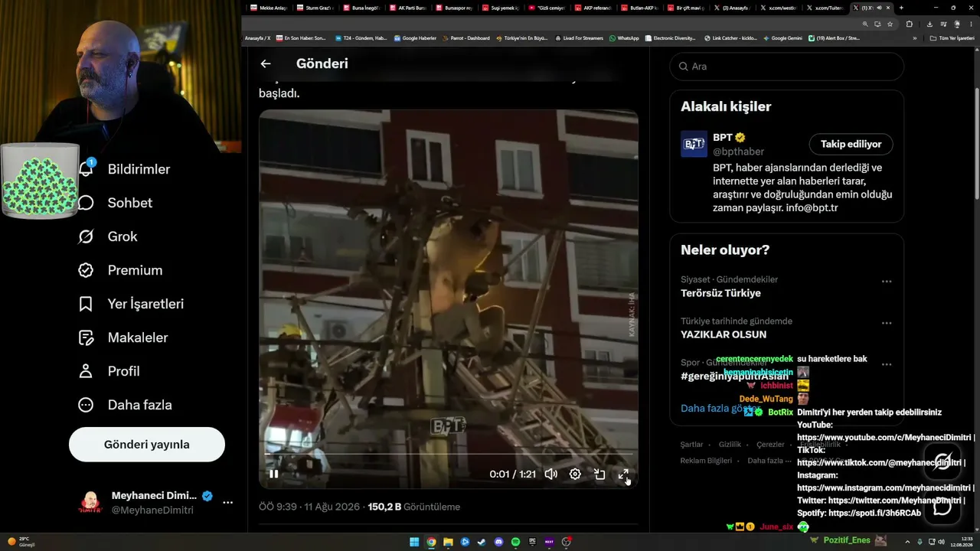
Task: Open the Google Gemini bookmark
Action: point(782,38)
